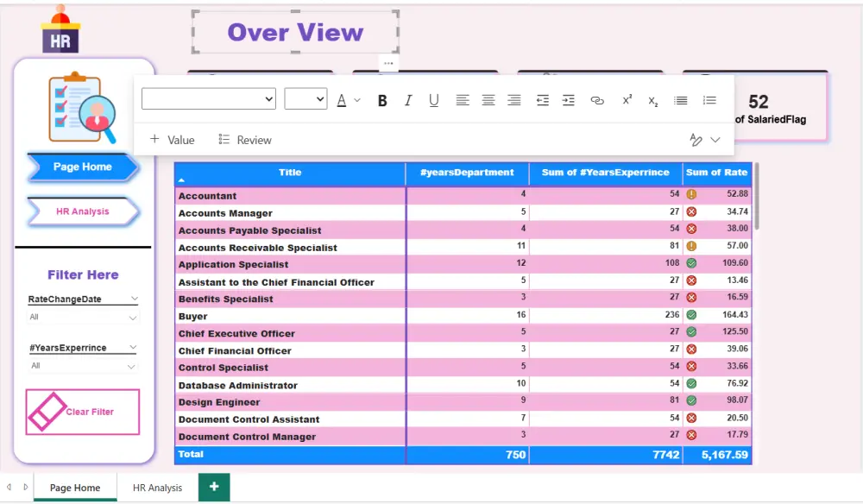Add a new report page with the plus button

click(213, 488)
